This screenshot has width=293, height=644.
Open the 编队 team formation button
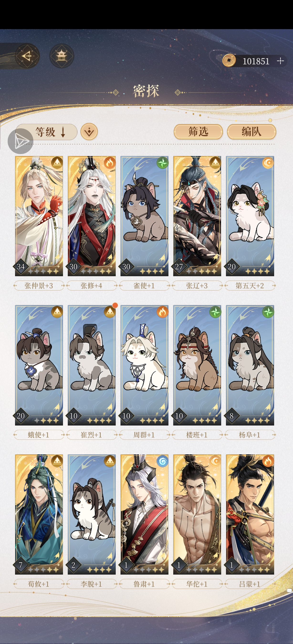pos(251,131)
